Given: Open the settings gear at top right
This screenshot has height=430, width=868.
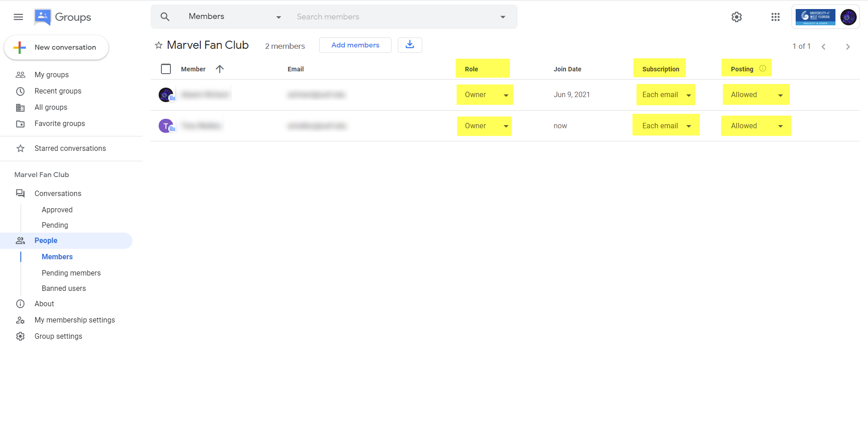Looking at the screenshot, I should click(736, 17).
